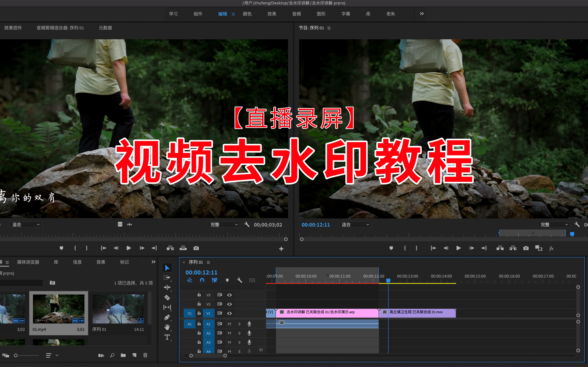Click the 00:00:12:11 timeline timecode
This screenshot has height=367, width=588.
[201, 272]
